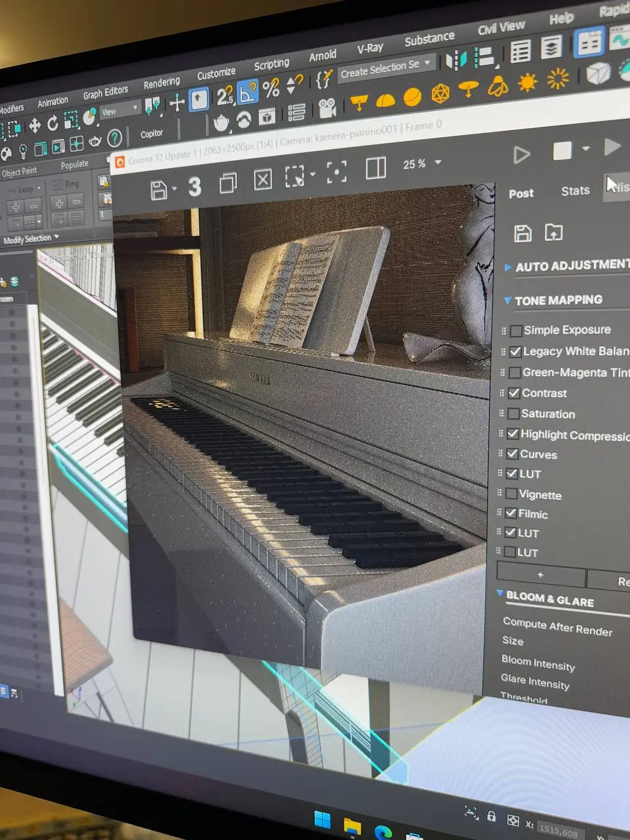This screenshot has width=630, height=840.
Task: Open the save icon dropdown arrow in VFB
Action: tap(174, 190)
